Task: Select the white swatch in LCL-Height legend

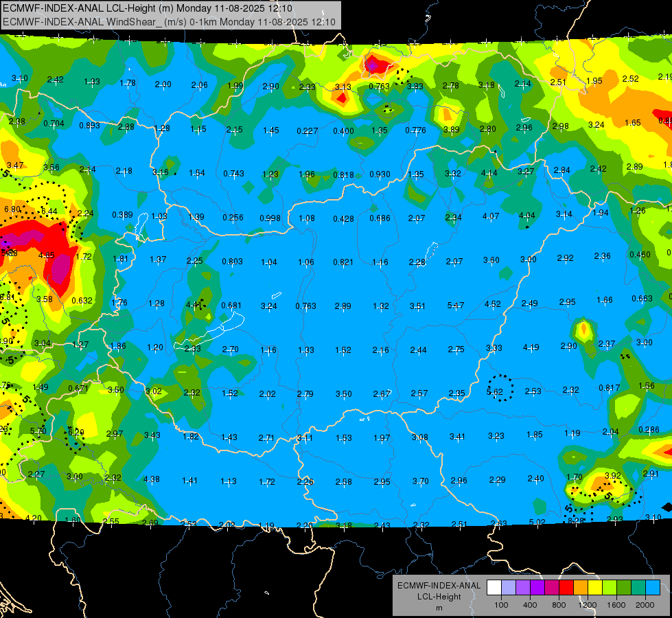Action: (494, 587)
